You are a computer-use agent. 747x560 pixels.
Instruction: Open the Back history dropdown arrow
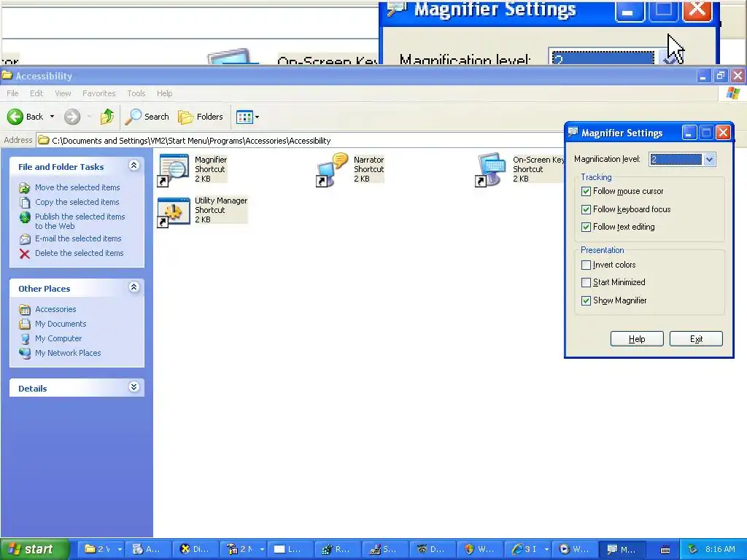point(52,117)
